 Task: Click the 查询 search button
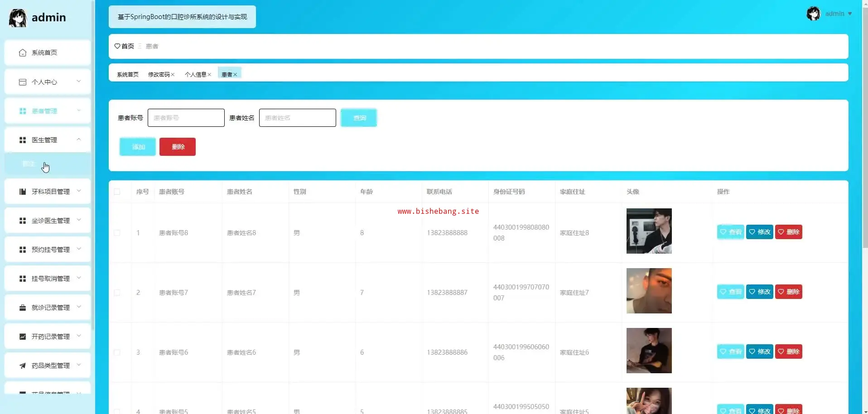(x=359, y=118)
